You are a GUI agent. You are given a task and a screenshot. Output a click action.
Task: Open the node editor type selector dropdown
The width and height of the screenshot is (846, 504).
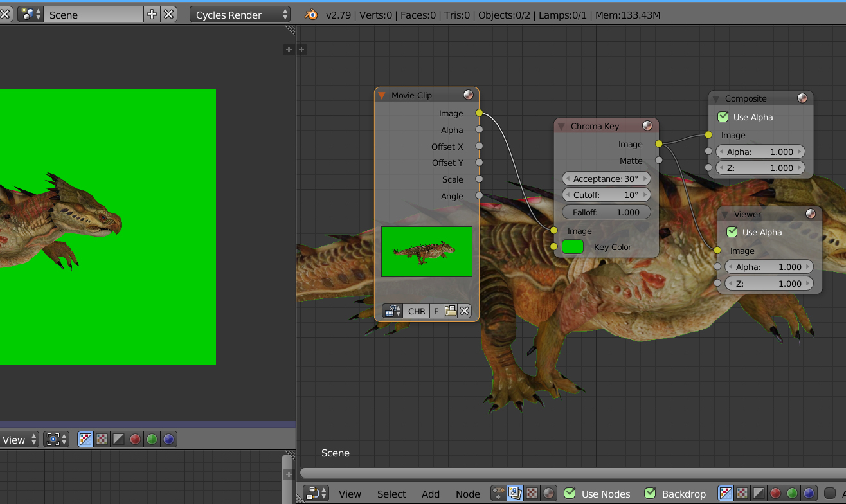[316, 494]
